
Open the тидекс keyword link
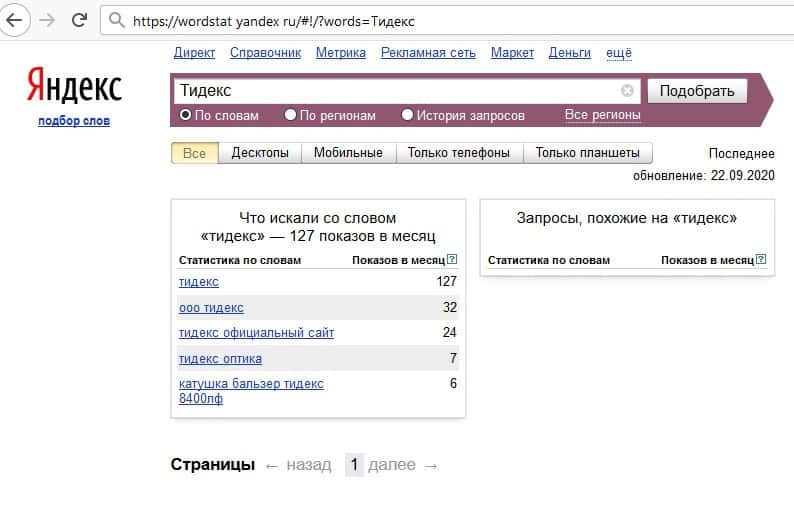(x=198, y=282)
